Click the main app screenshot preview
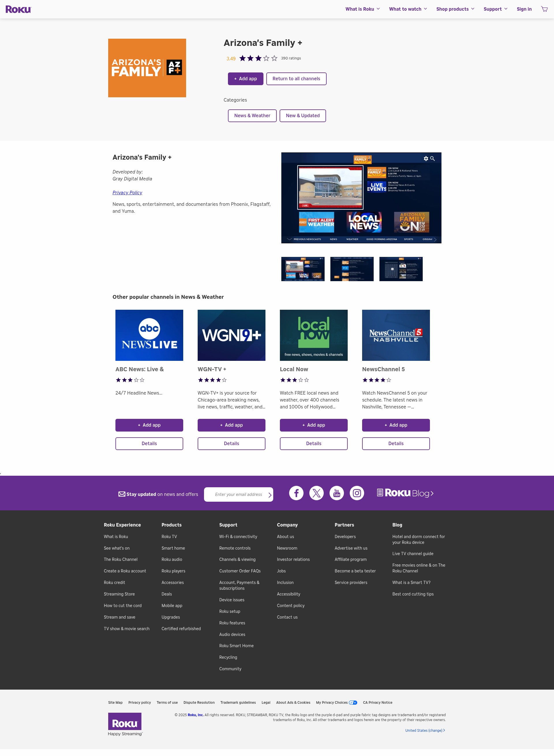This screenshot has height=756, width=554. [361, 198]
